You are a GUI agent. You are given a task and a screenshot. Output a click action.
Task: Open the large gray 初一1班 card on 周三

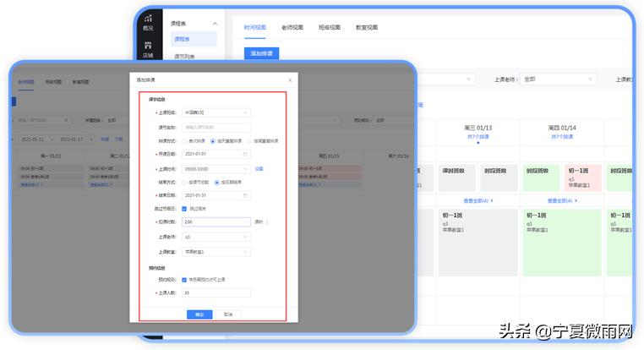(478, 243)
